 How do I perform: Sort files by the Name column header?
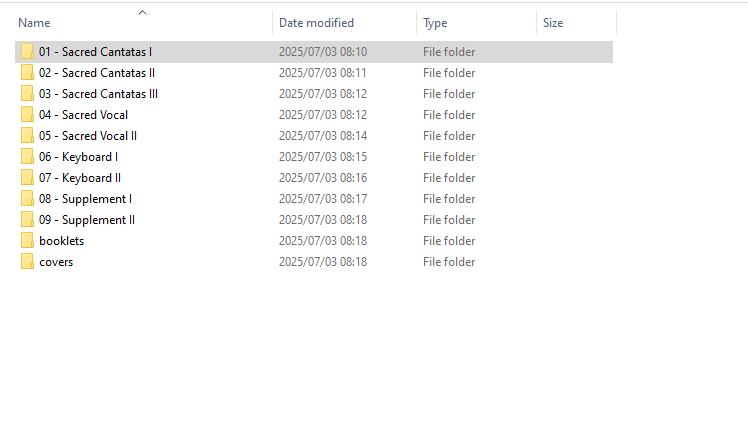pyautogui.click(x=35, y=23)
